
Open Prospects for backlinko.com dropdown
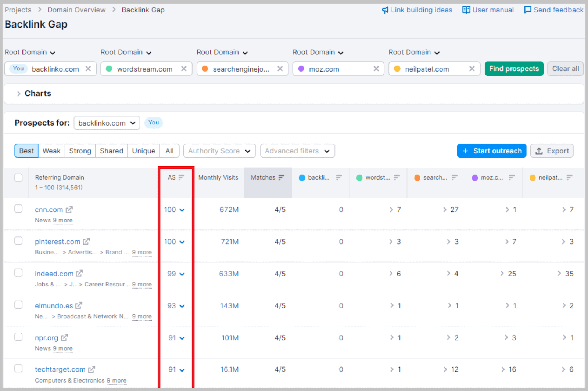tap(107, 123)
